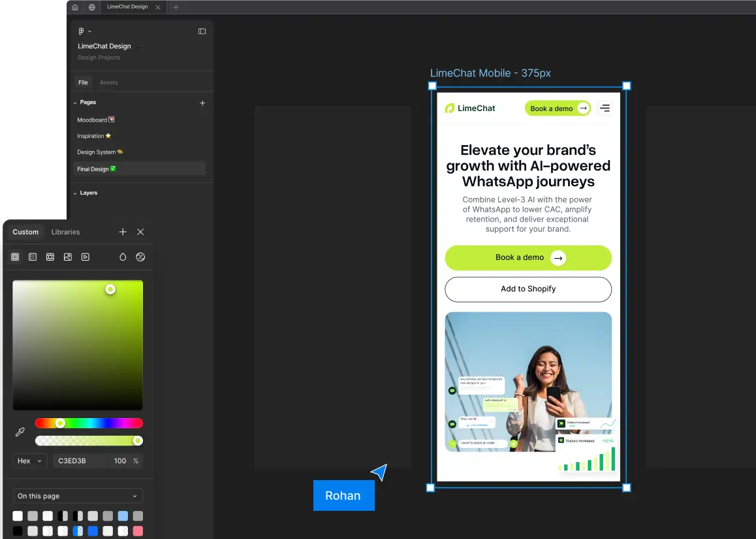Select the Final Design page
Image resolution: width=756 pixels, height=539 pixels.
coord(140,169)
